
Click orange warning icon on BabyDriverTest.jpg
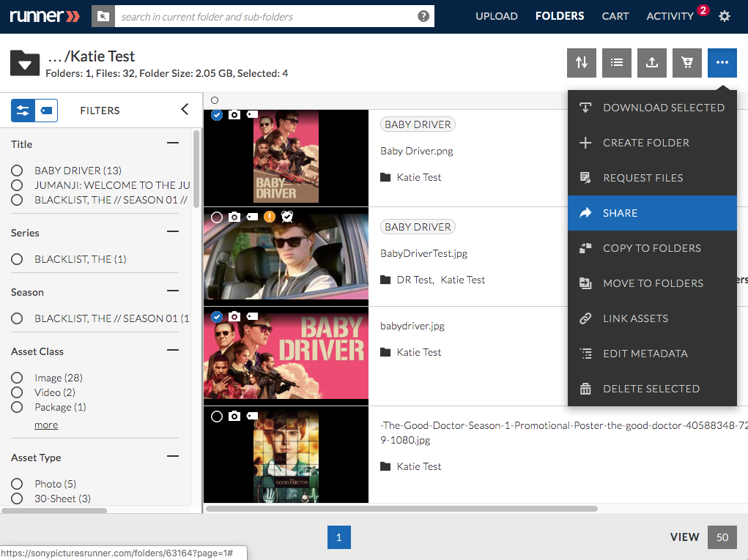point(270,217)
